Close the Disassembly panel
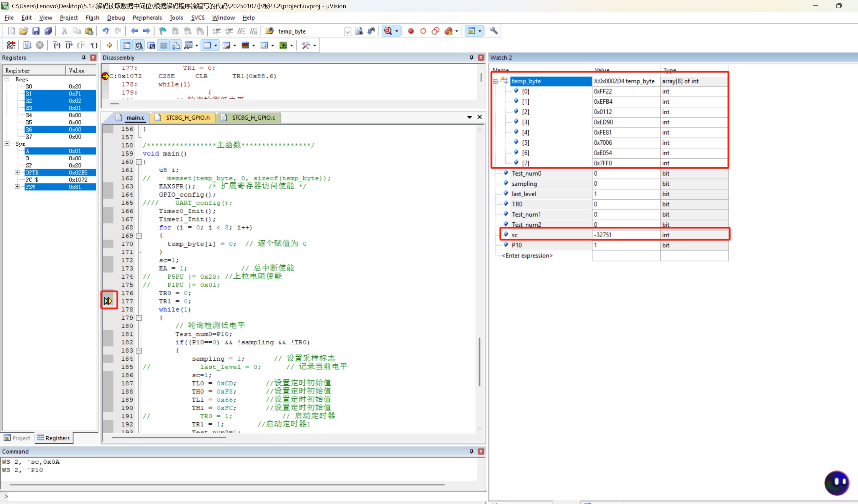 tap(481, 57)
